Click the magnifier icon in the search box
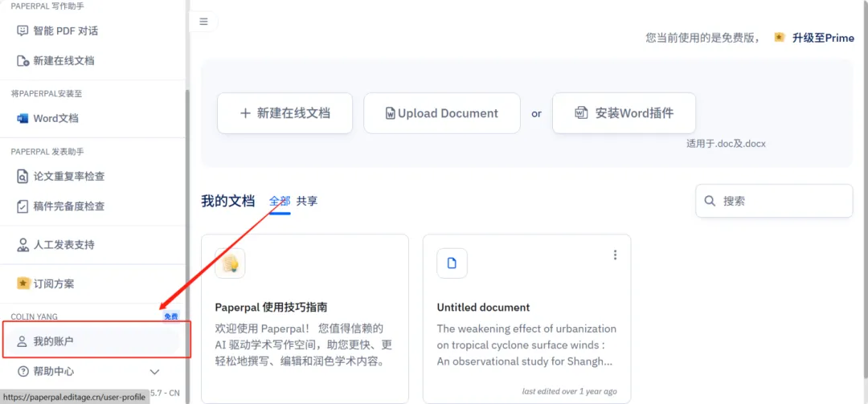This screenshot has height=404, width=868. pos(710,201)
